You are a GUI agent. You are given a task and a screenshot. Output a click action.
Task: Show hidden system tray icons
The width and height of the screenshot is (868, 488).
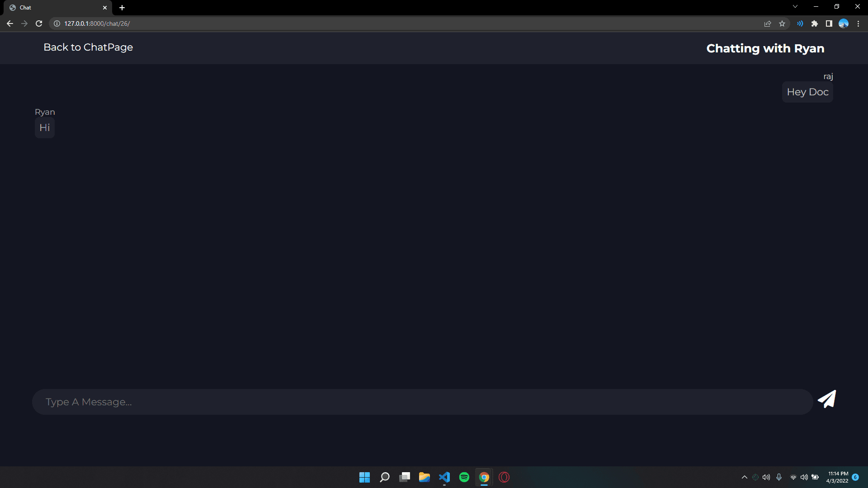745,477
